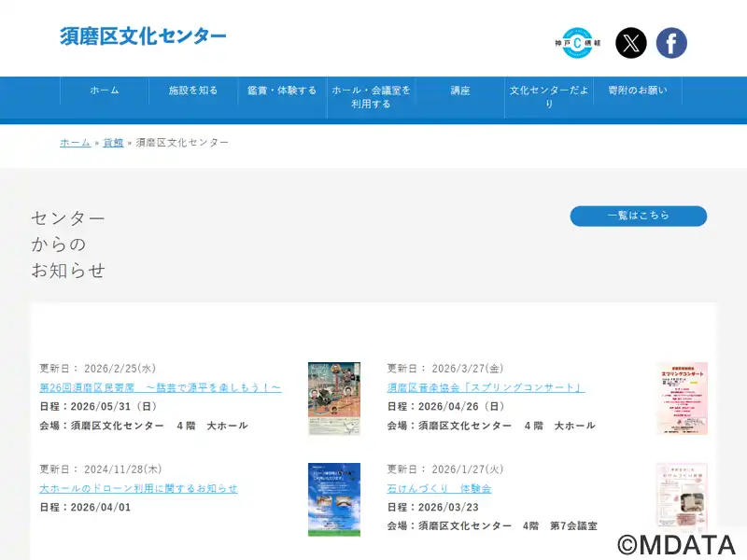Open the 鑑賞・体験する menu

[282, 91]
